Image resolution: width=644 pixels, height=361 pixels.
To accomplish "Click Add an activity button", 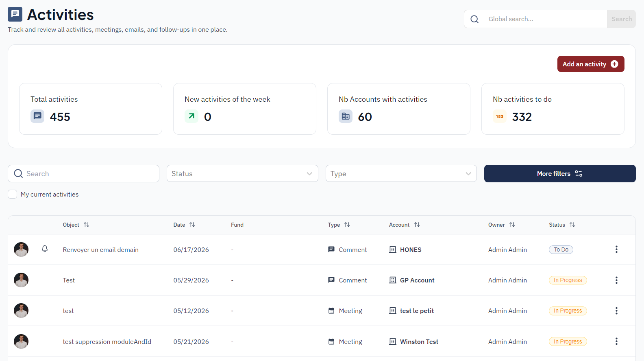I will coord(591,64).
